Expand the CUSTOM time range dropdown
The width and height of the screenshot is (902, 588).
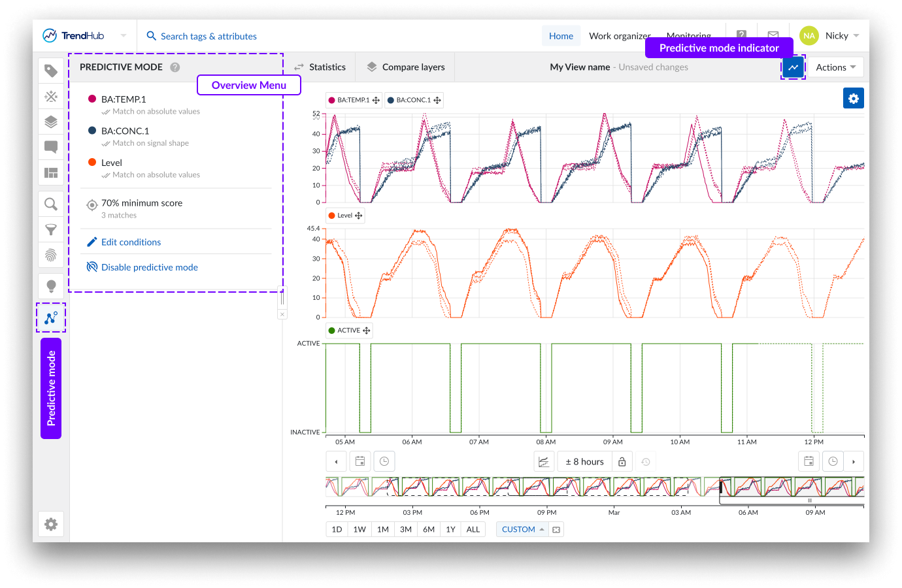(x=522, y=529)
